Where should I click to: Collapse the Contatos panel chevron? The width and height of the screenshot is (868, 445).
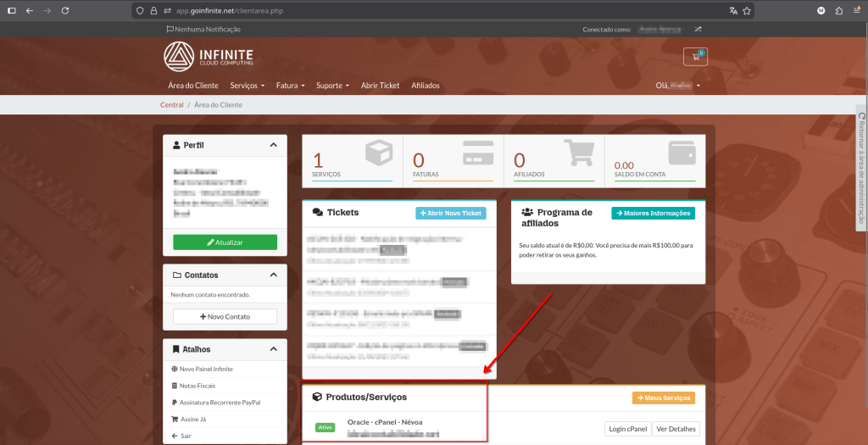(273, 275)
